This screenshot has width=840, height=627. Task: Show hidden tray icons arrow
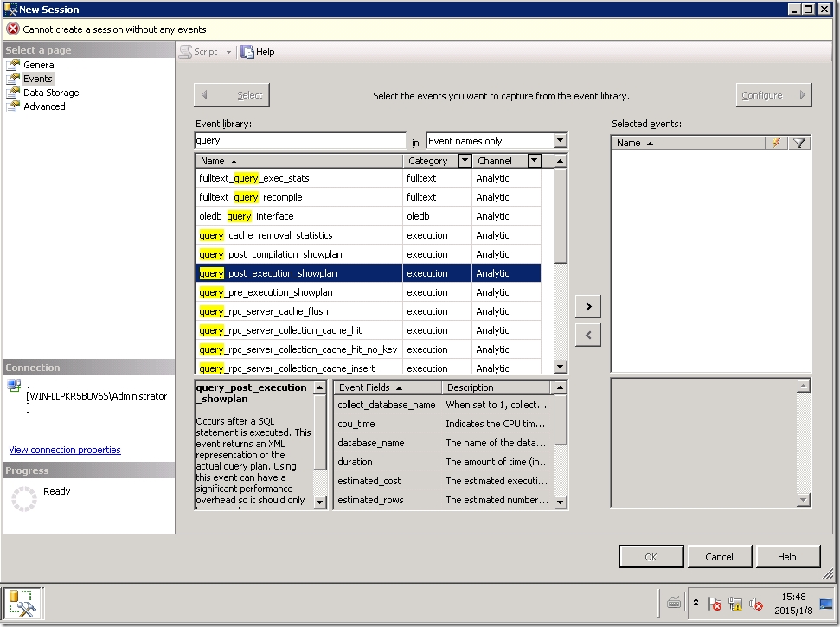coord(696,603)
